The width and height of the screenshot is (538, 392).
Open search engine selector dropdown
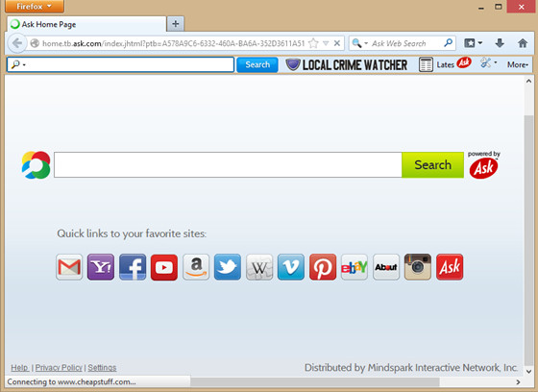(359, 43)
